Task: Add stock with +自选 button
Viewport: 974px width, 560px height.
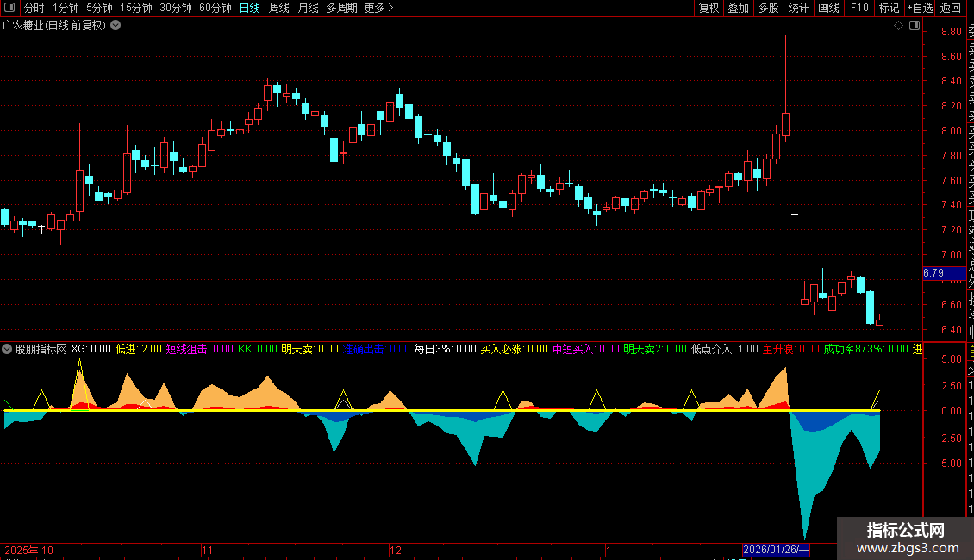Action: coord(920,8)
